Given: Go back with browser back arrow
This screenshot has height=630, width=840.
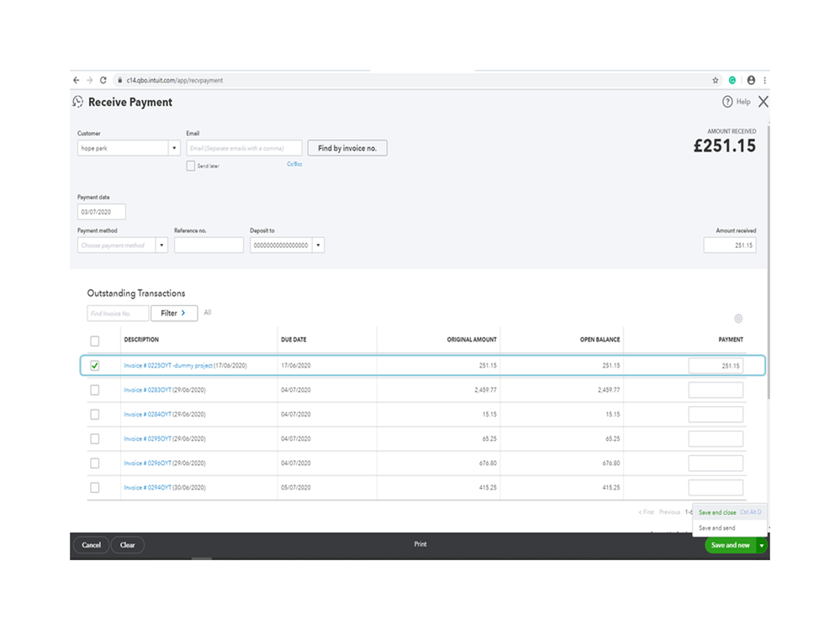Looking at the screenshot, I should point(76,81).
